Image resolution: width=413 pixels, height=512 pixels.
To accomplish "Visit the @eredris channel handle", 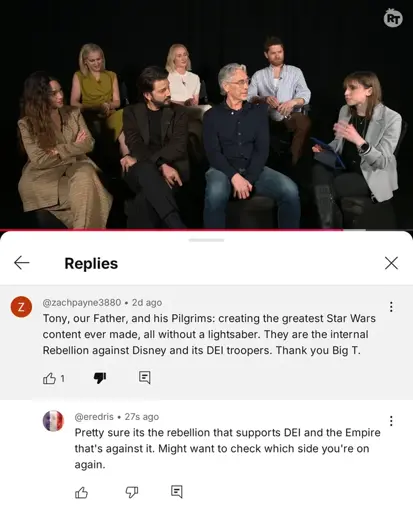I will (94, 417).
